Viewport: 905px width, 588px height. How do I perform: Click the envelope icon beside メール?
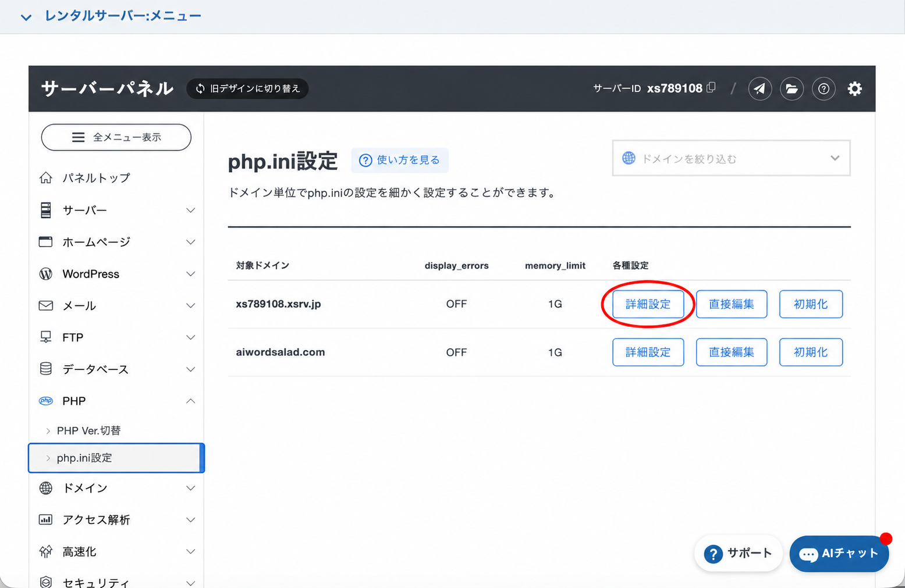coord(46,305)
